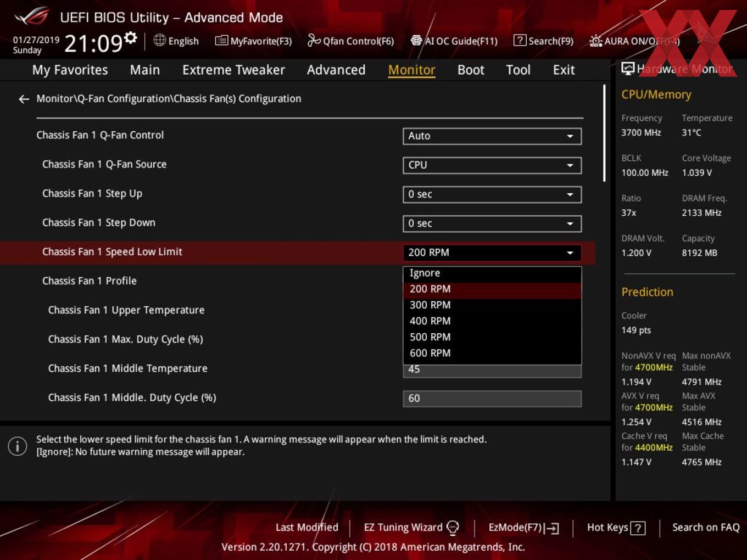The image size is (747, 560).
Task: Click the ROG logo icon
Action: tap(32, 16)
